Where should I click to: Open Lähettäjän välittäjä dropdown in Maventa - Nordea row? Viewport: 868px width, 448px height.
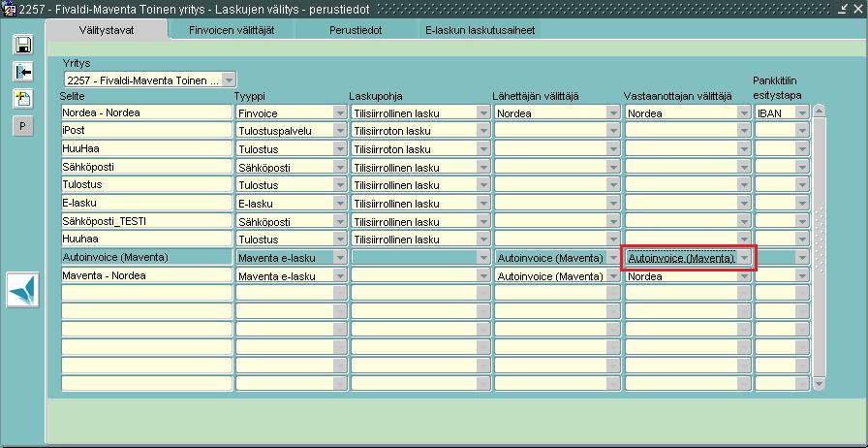613,275
